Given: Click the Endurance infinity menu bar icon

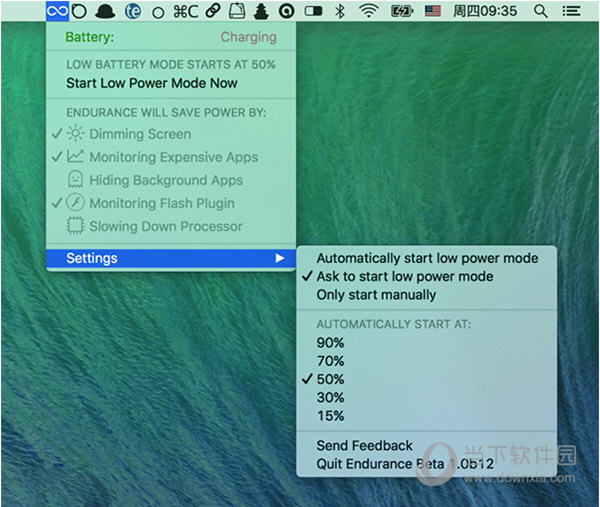Looking at the screenshot, I should coord(58,11).
